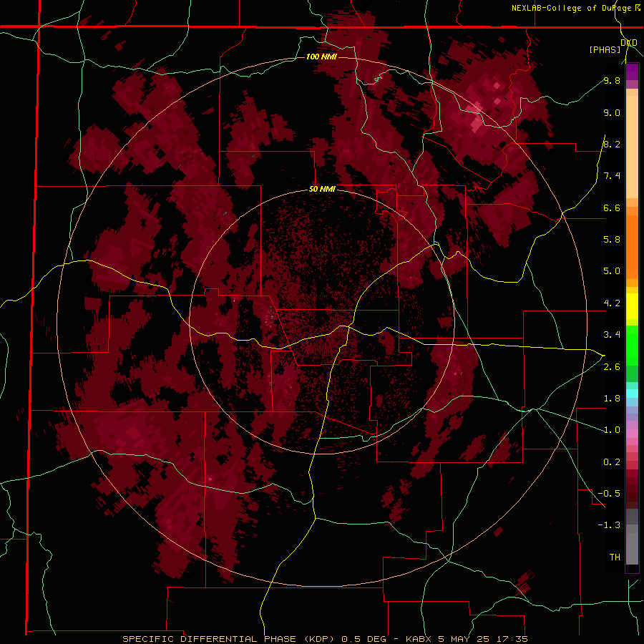Click the 5.8 color scale label

612,240
